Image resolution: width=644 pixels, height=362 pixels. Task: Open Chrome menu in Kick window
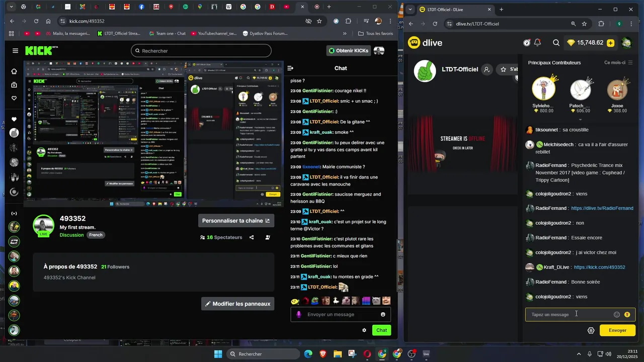tap(391, 21)
